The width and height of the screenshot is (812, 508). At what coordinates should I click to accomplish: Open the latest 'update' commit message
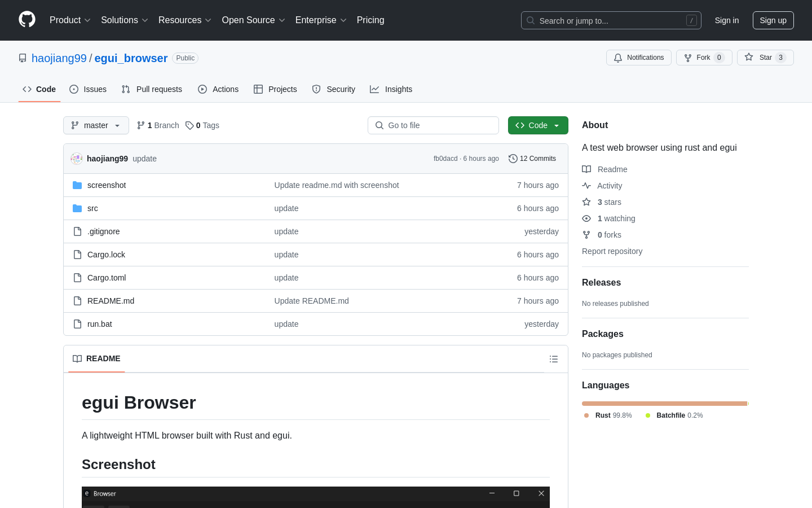click(x=144, y=159)
